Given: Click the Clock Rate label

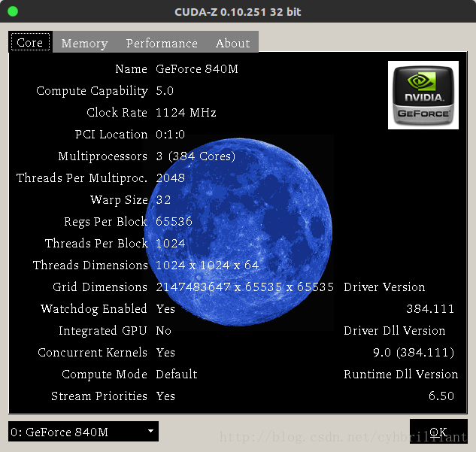Looking at the screenshot, I should pyautogui.click(x=117, y=113).
